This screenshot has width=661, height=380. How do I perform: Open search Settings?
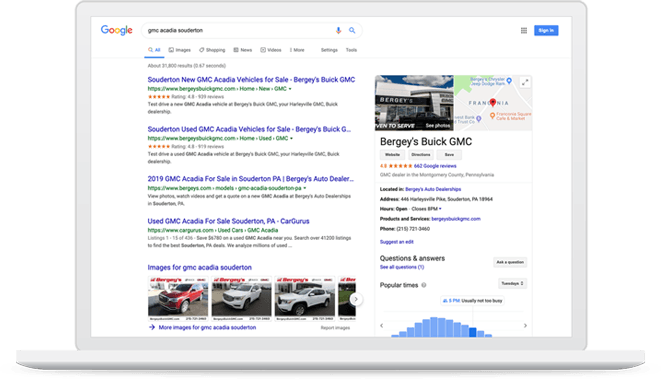[329, 50]
